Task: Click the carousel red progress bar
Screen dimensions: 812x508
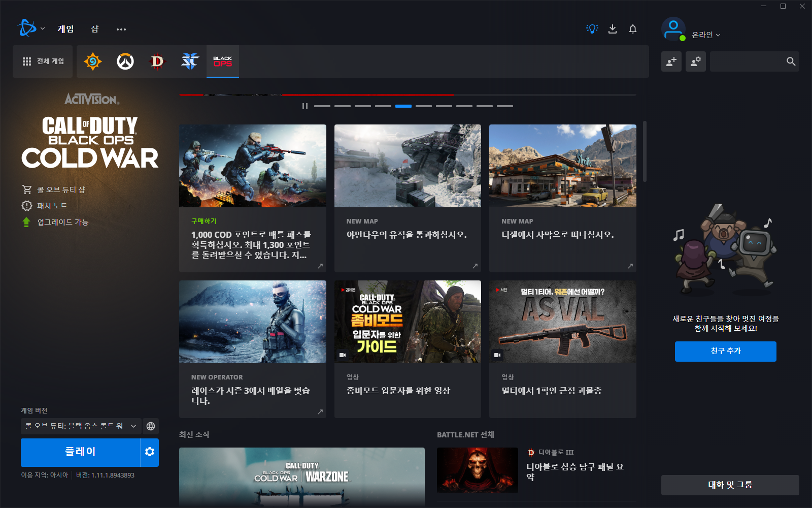Action: 316,95
